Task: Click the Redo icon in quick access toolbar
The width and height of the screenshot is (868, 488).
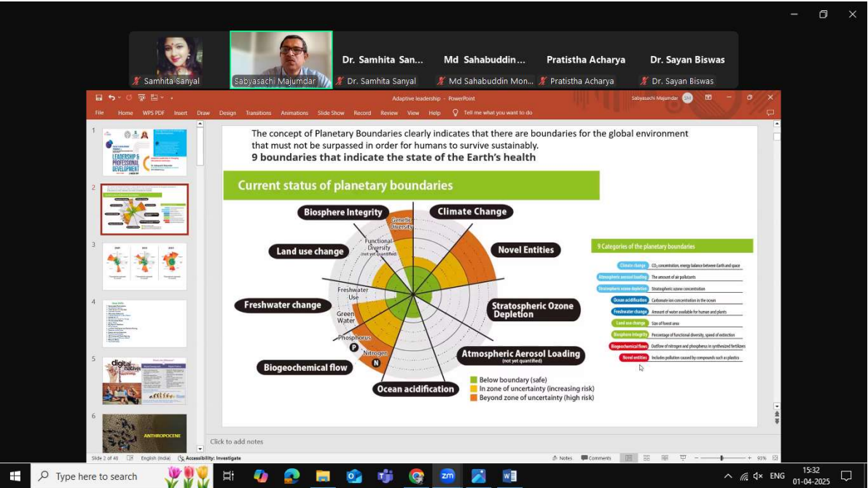Action: (x=129, y=98)
